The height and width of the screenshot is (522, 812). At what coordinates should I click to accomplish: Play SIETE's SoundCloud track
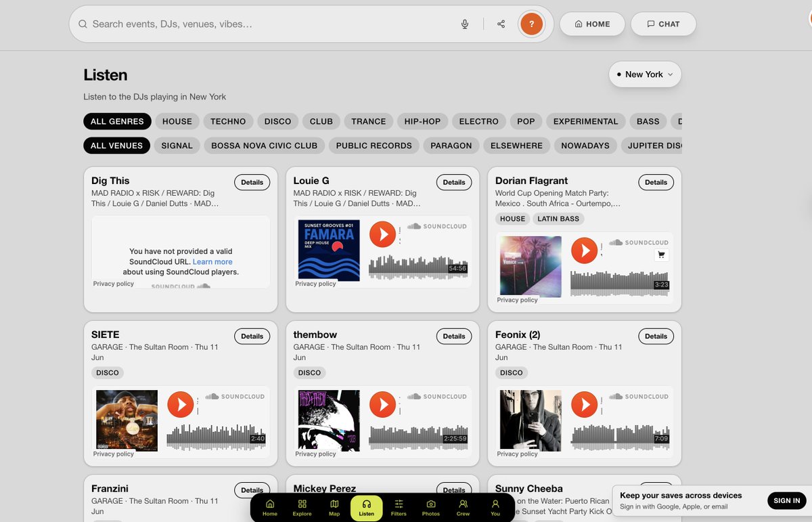(181, 404)
